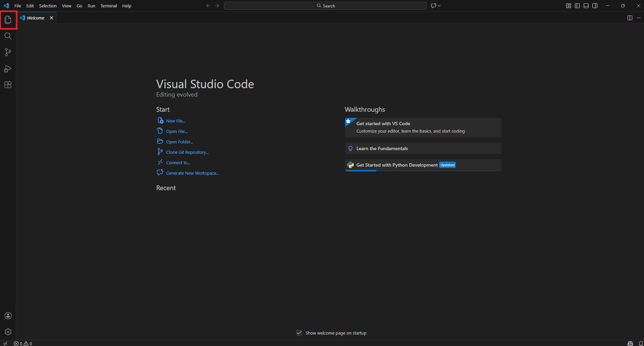Click the Python logo icon
Screen dimensions: 644x346
350,165
